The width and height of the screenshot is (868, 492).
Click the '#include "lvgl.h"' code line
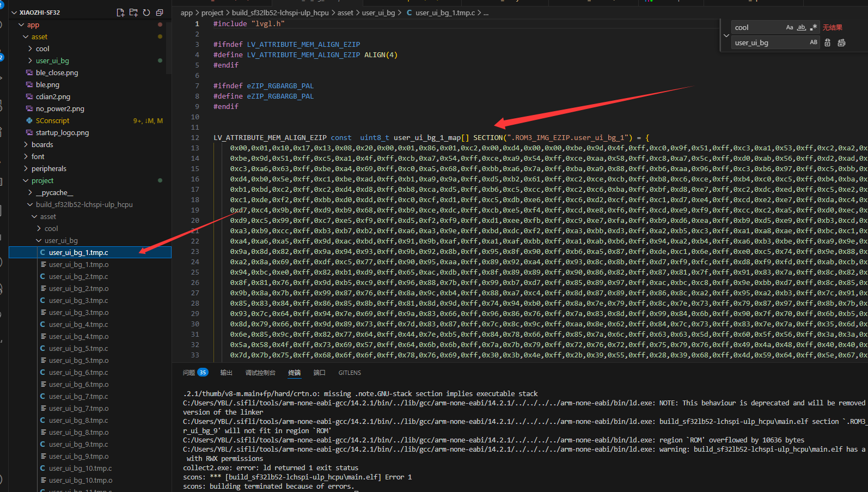pyautogui.click(x=249, y=23)
